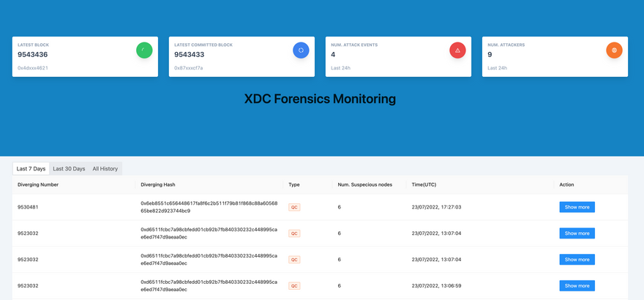Click the orange Num. Attackers icon
644x300 pixels.
pos(614,50)
